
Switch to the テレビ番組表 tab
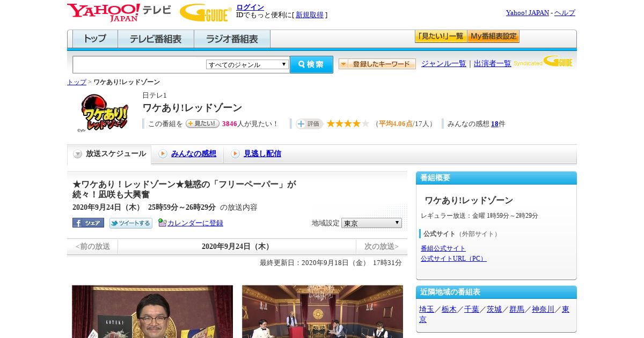click(156, 39)
